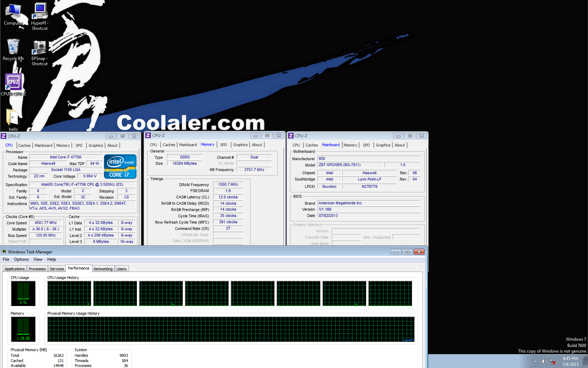The image size is (588, 368).
Task: Select model field Z87 XPOWER (MS-7811)
Action: click(350, 165)
